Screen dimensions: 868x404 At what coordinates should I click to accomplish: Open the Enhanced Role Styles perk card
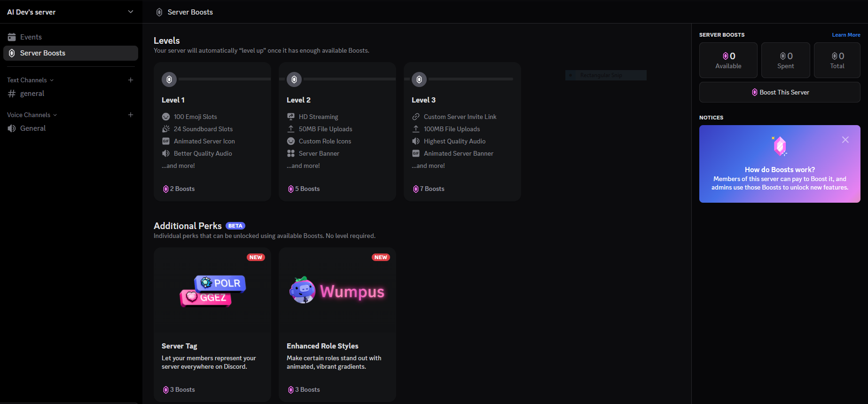(x=337, y=325)
